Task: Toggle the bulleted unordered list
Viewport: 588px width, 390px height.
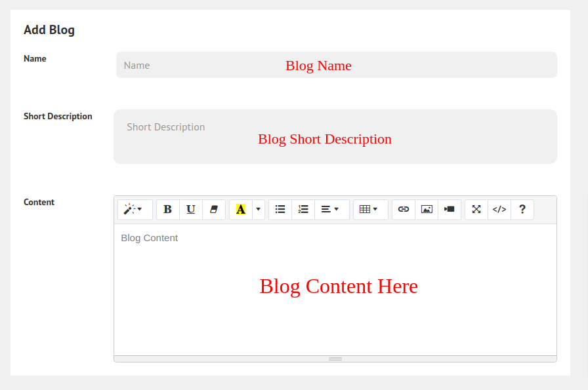Action: coord(280,209)
